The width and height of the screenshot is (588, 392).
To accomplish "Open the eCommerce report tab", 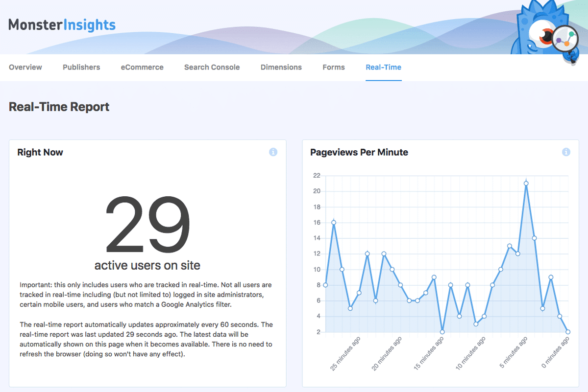I will tap(142, 67).
